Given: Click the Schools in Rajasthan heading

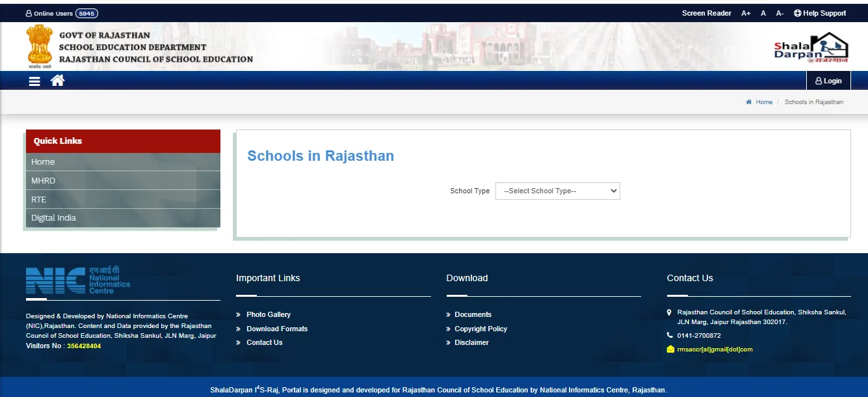Looking at the screenshot, I should [x=321, y=156].
